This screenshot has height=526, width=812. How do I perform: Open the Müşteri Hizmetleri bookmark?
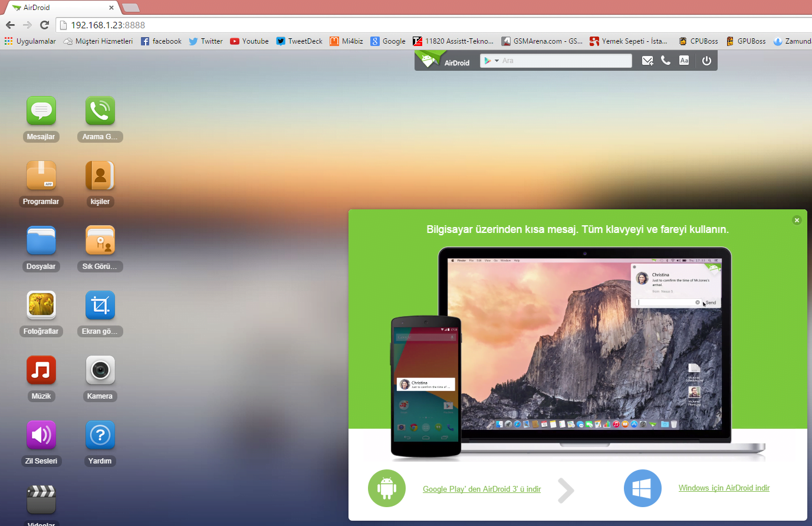pos(98,41)
